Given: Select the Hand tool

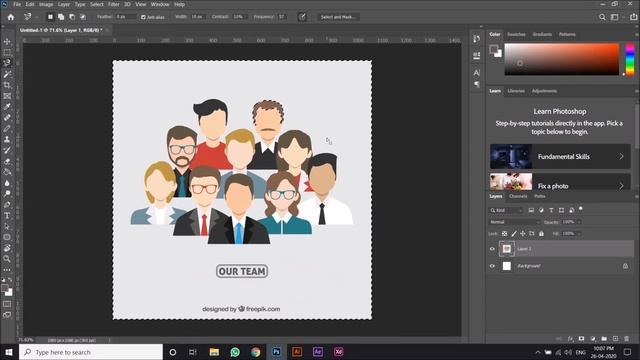Looking at the screenshot, I should tap(7, 248).
